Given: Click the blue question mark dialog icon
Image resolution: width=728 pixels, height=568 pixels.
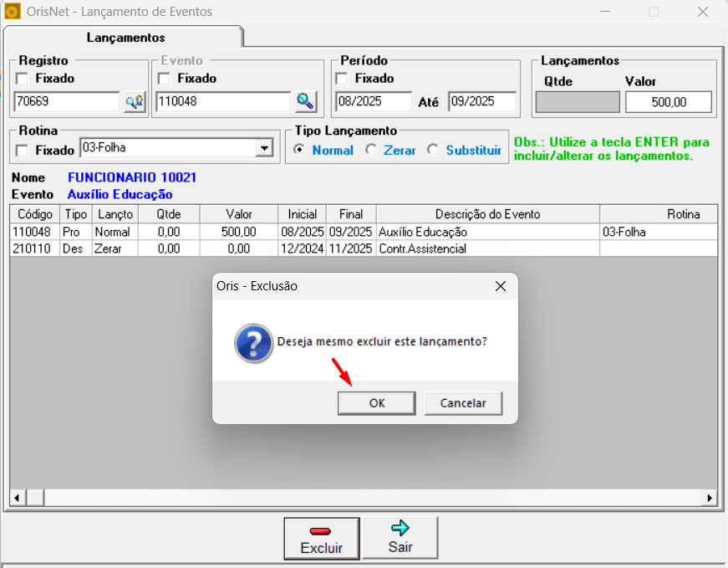Looking at the screenshot, I should (x=253, y=342).
